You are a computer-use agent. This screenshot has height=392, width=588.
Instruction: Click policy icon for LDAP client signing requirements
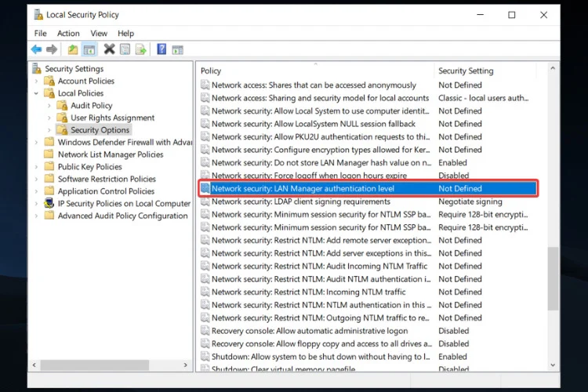[205, 201]
